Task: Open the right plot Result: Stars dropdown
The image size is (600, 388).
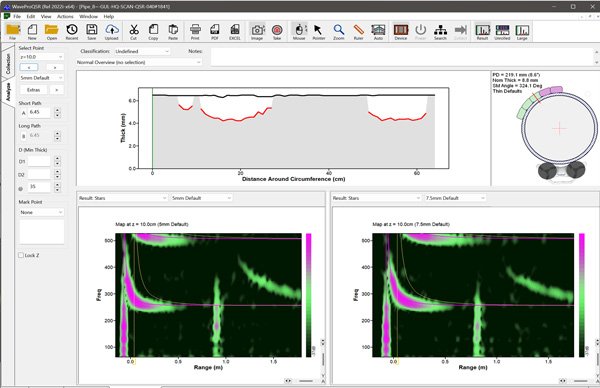Action: coord(377,198)
